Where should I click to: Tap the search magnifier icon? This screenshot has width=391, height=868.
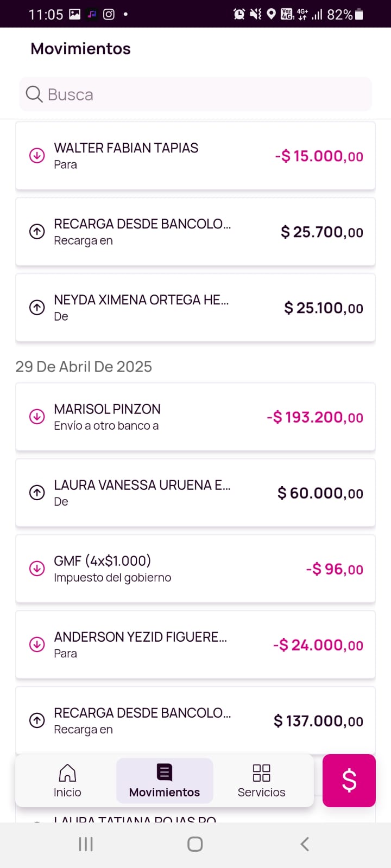tap(34, 94)
